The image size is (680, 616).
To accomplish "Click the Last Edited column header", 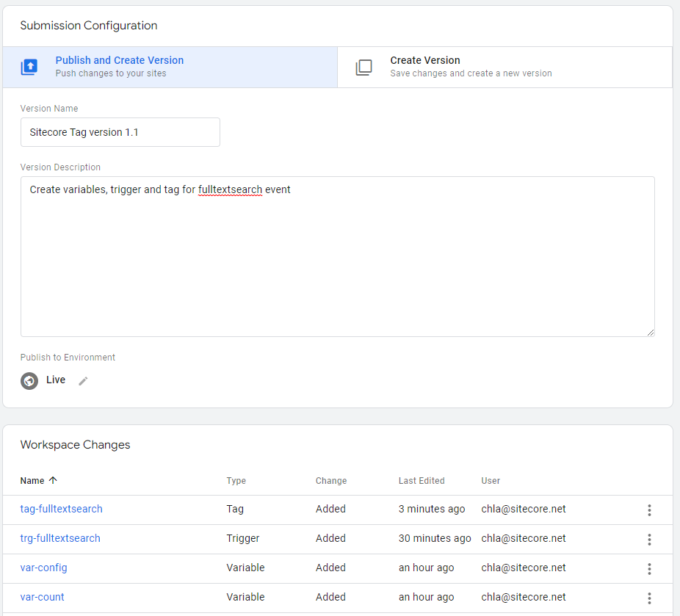I will point(422,481).
